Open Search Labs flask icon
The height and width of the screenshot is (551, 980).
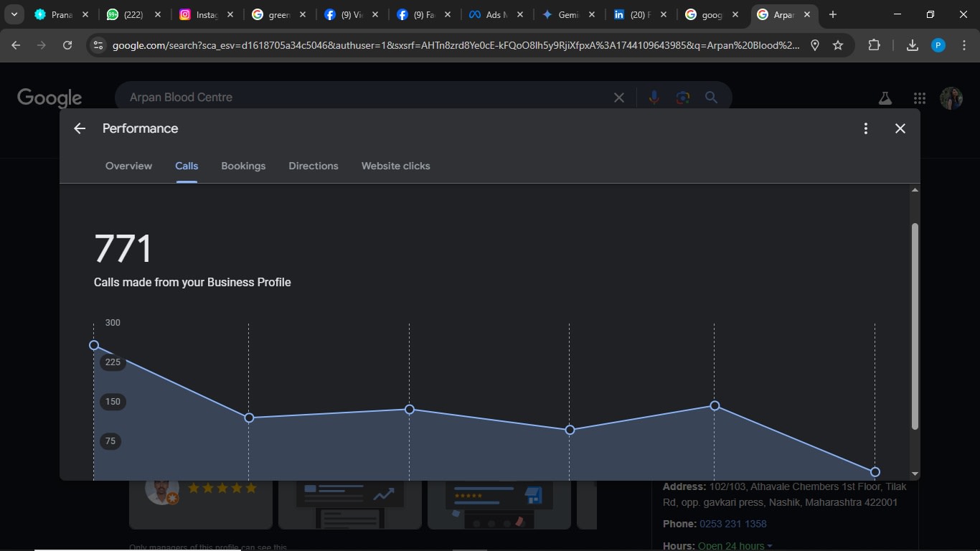pyautogui.click(x=885, y=98)
